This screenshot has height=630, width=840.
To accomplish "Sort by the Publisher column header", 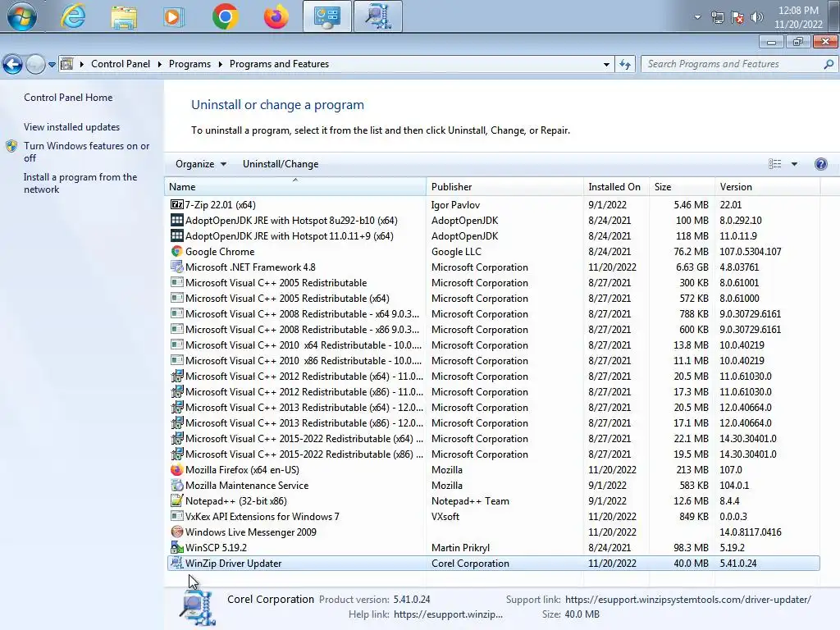I will (504, 187).
